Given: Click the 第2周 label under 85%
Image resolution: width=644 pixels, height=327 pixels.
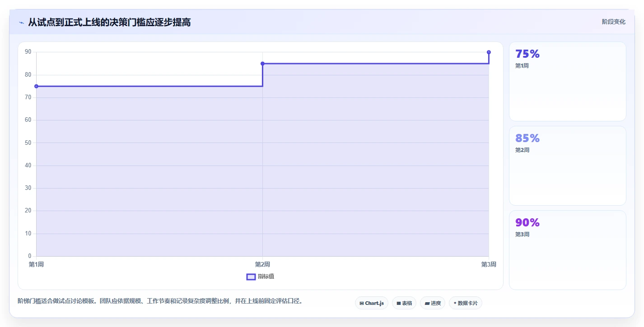Looking at the screenshot, I should click(x=522, y=150).
